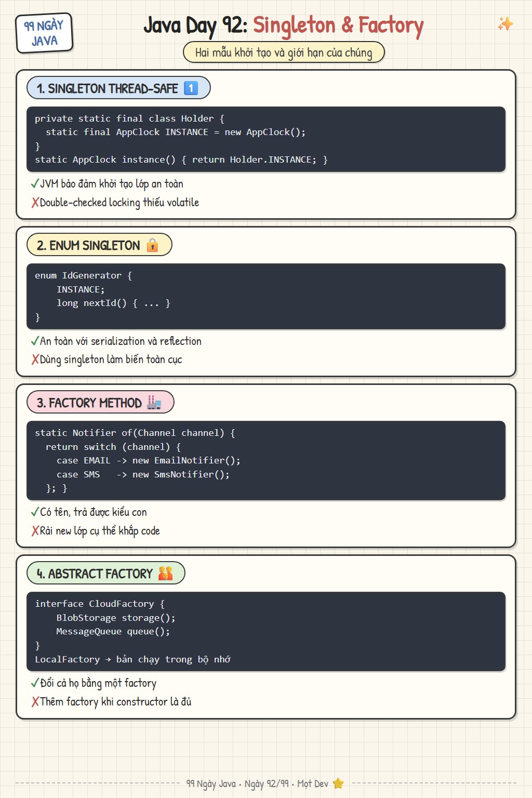The width and height of the screenshot is (532, 798).
Task: Click the text 'JVM bảo đảm khởi tạo lớp an toàn'
Action: pos(112,184)
